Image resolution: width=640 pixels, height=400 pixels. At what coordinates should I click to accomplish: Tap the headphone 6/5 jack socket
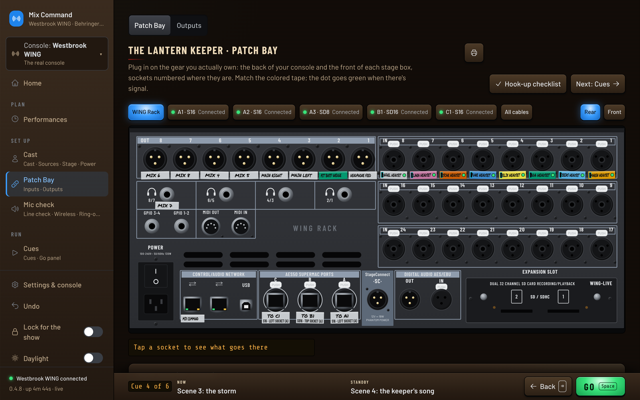pos(226,194)
